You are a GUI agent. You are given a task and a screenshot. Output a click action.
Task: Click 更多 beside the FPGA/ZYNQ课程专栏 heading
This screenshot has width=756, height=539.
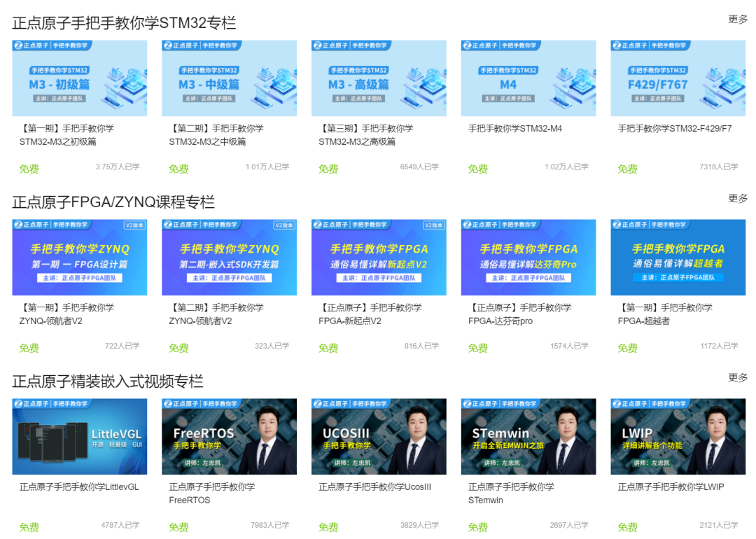pos(738,199)
